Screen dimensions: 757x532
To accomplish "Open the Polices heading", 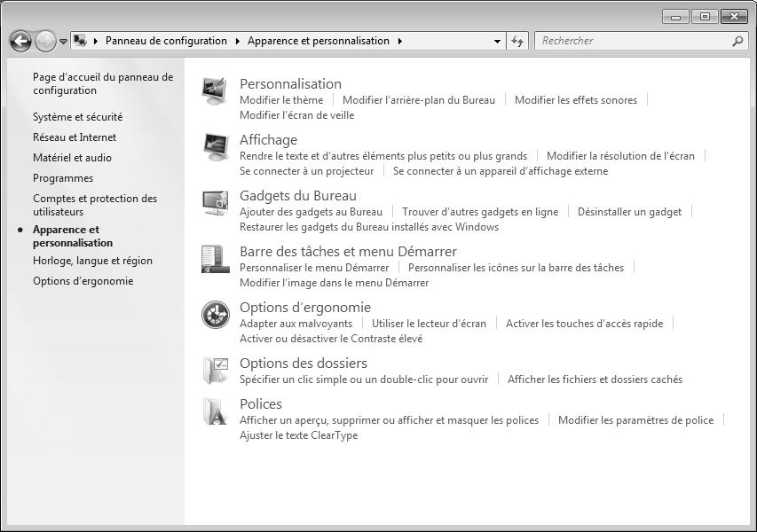I will [x=261, y=403].
